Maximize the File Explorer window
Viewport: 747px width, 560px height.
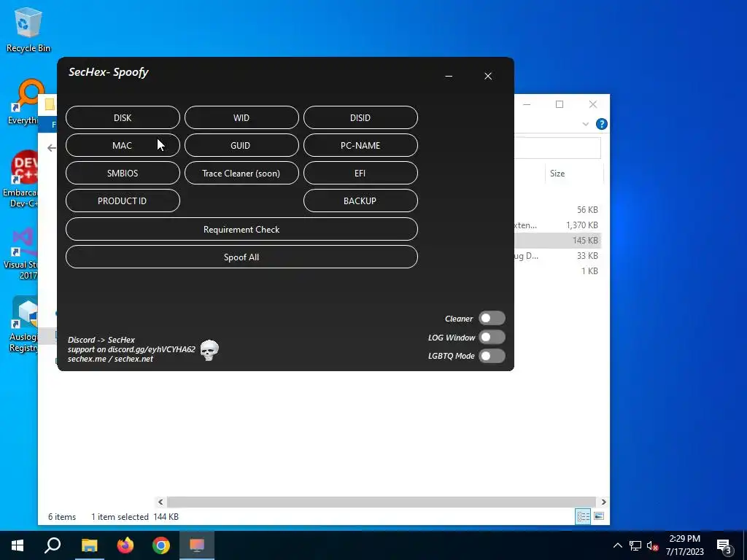(560, 104)
